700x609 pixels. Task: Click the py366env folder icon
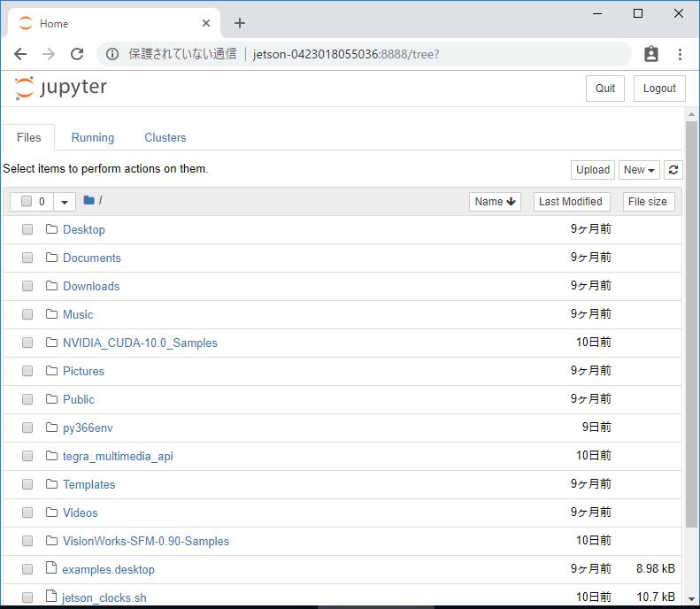click(52, 428)
